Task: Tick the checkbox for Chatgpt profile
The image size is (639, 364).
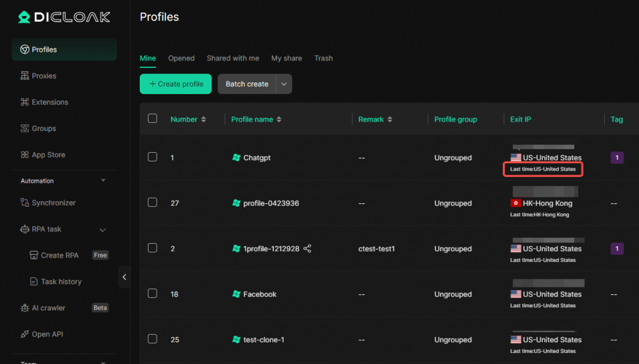Action: pos(152,156)
